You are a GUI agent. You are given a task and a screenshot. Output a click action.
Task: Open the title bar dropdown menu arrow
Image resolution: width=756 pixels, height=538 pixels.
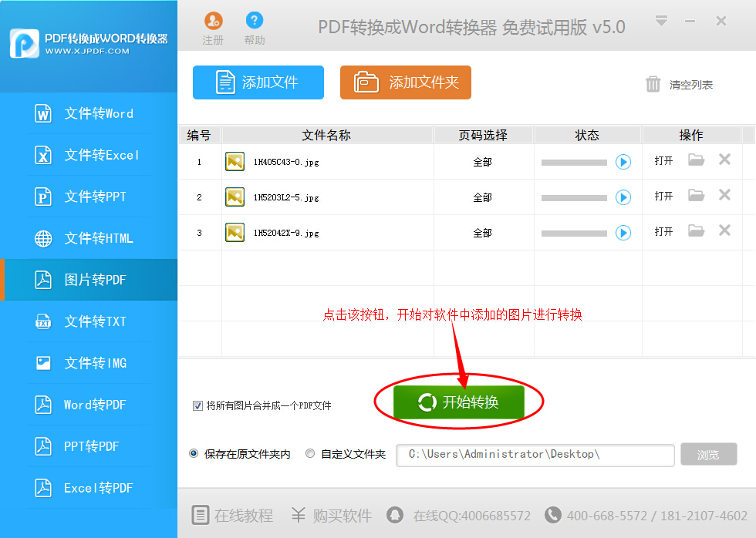click(662, 21)
